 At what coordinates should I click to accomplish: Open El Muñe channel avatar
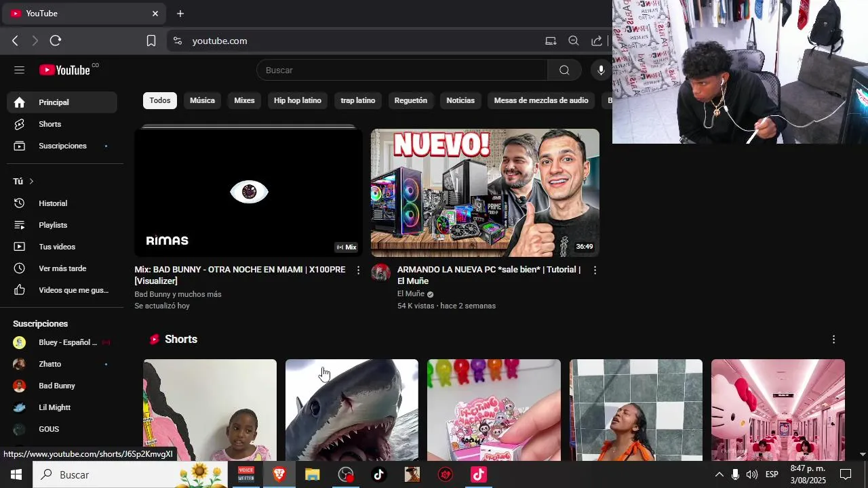pos(380,273)
